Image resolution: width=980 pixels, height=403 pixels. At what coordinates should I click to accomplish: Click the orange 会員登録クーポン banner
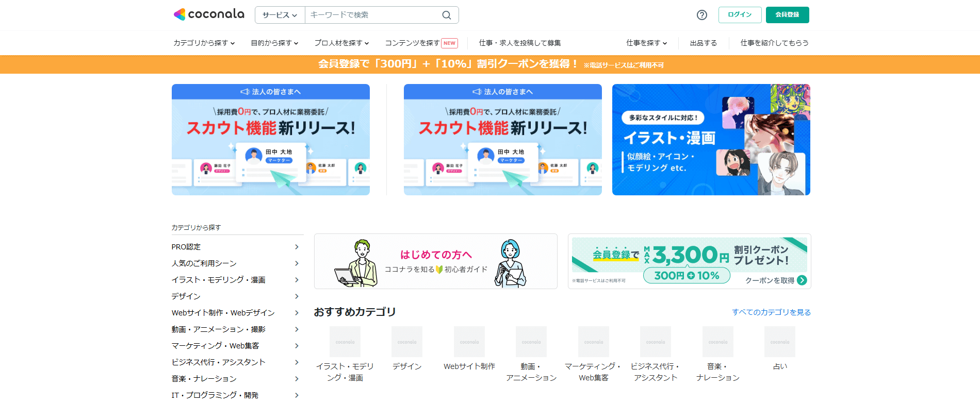(x=490, y=64)
